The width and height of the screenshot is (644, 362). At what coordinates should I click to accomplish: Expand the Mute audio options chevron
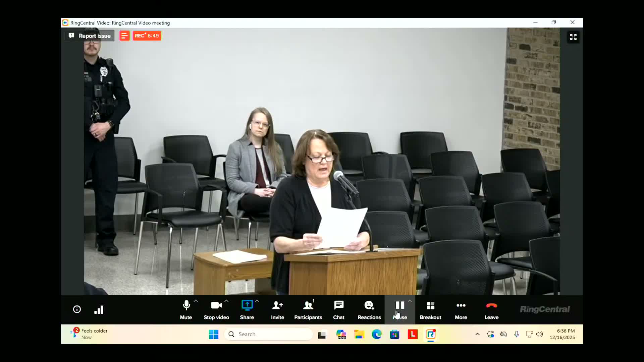(196, 301)
